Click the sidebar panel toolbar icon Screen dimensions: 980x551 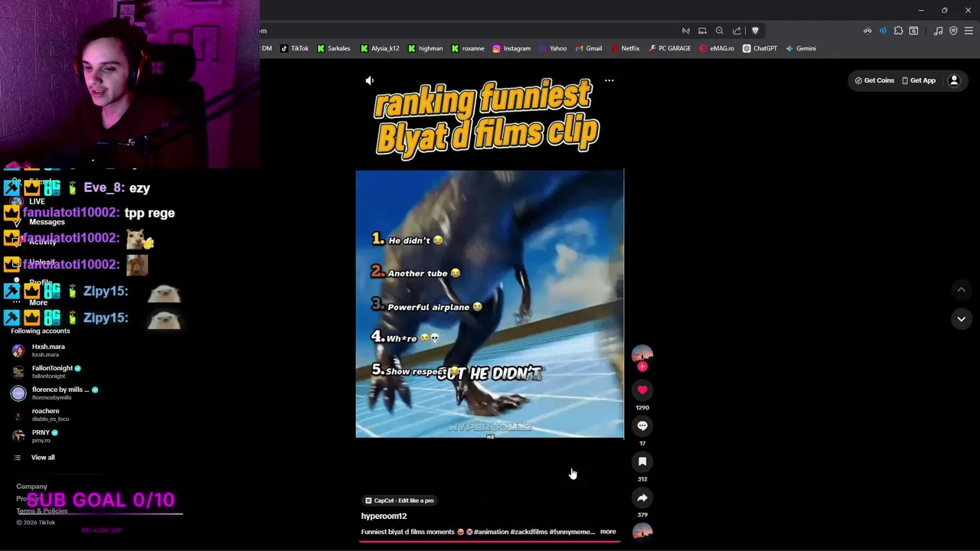coord(913,31)
